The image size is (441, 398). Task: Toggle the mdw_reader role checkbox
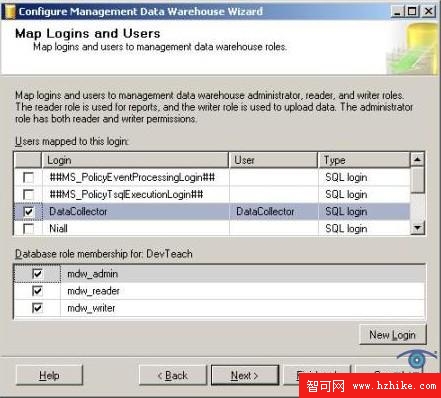pyautogui.click(x=37, y=291)
